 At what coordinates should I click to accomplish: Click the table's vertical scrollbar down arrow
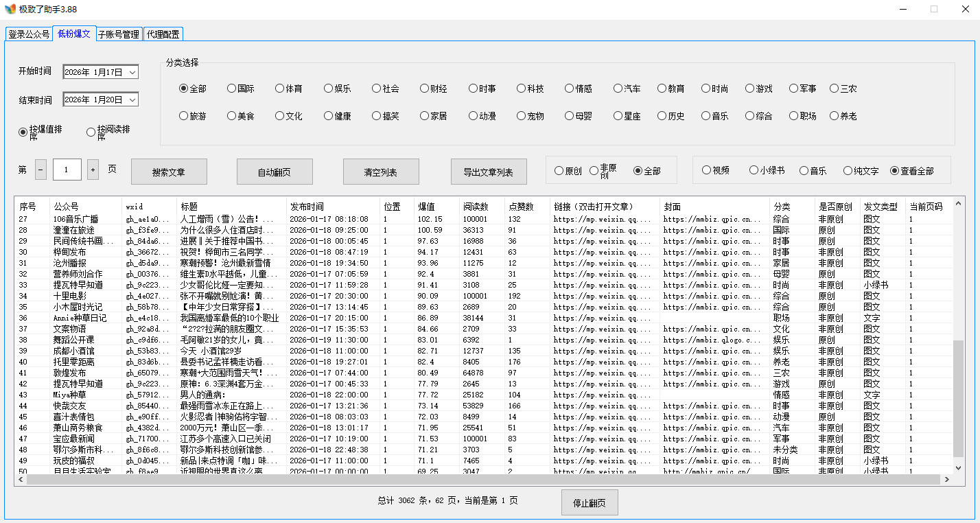click(959, 467)
